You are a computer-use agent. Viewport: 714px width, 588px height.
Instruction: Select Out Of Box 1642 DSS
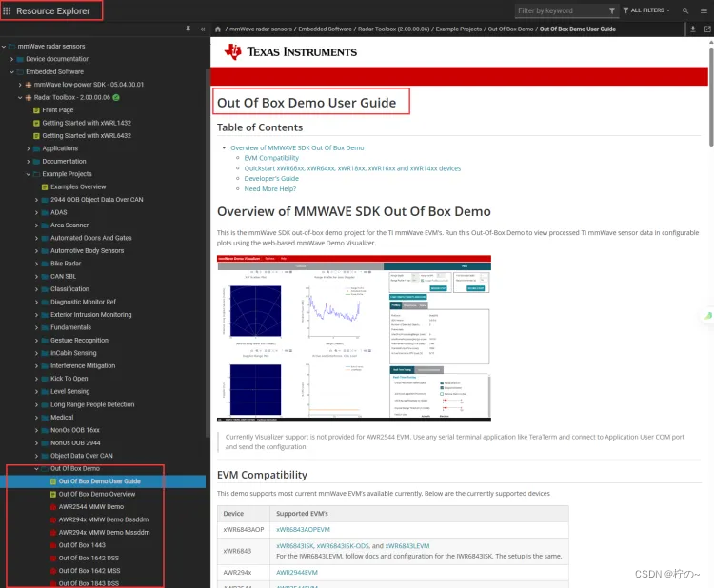pyautogui.click(x=89, y=558)
